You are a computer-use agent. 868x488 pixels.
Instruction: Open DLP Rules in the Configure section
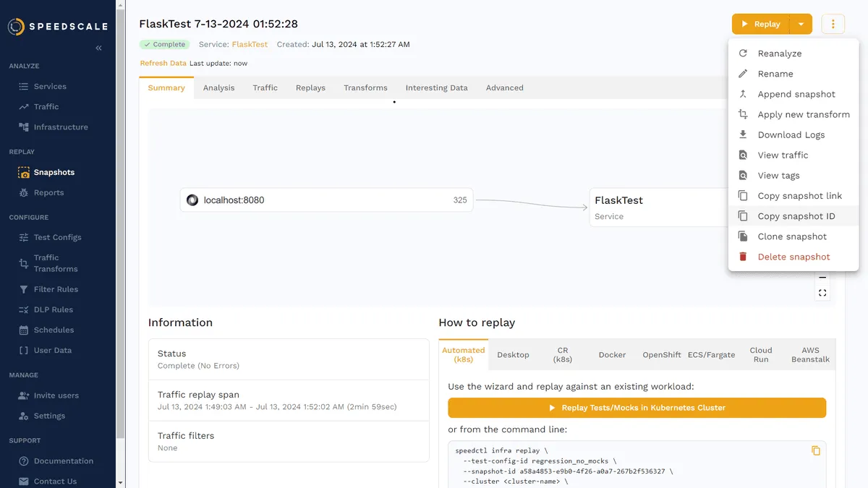pos(56,309)
